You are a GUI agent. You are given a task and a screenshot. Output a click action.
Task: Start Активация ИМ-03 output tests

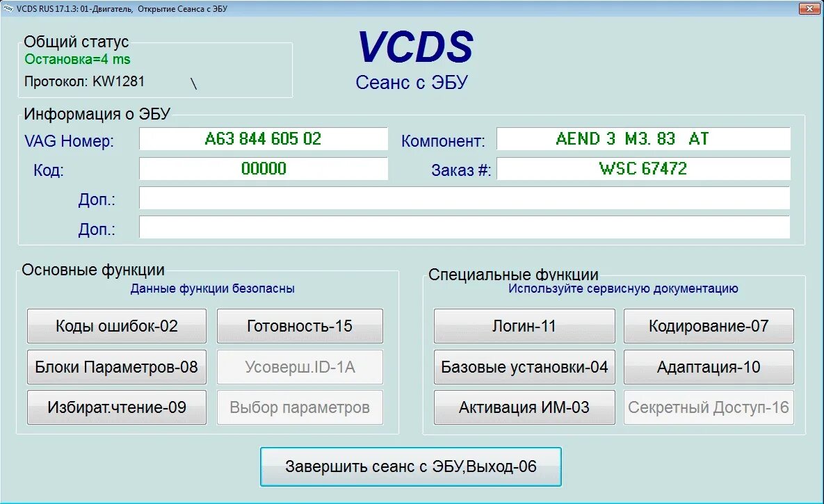click(x=524, y=407)
